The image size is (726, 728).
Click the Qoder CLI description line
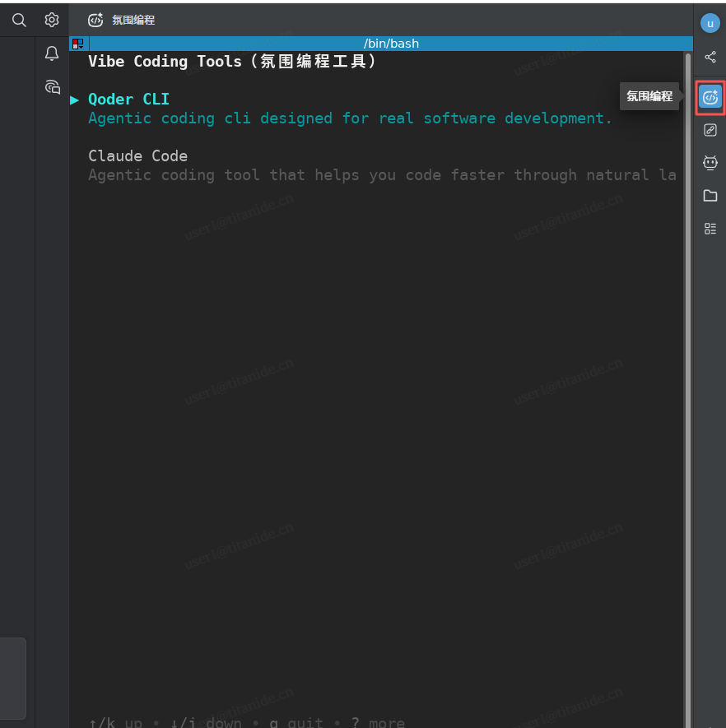[x=350, y=118]
